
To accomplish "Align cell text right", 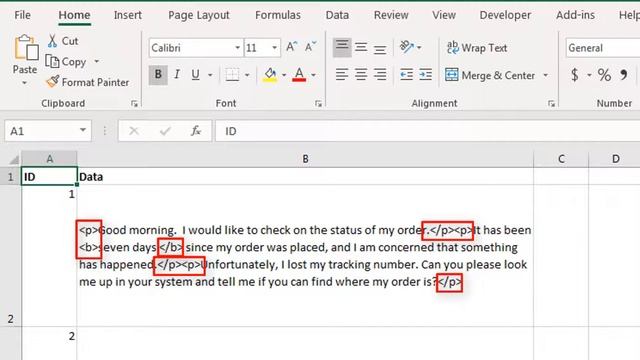I will click(380, 75).
